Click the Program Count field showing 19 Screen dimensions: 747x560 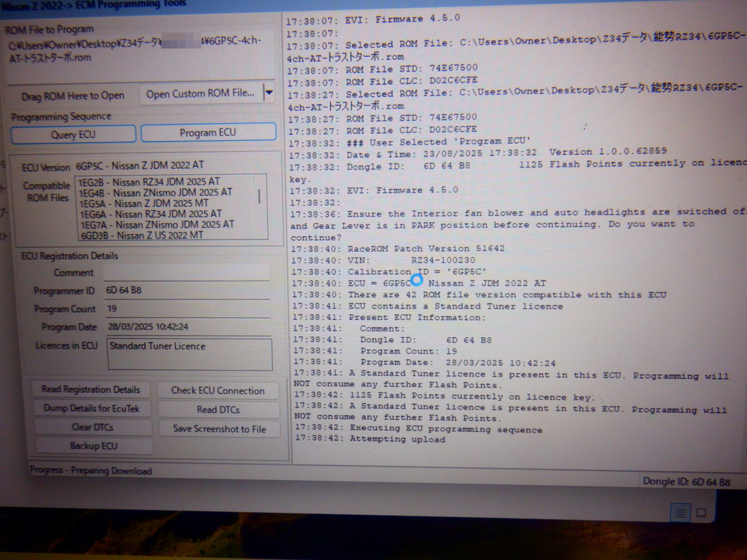[188, 309]
